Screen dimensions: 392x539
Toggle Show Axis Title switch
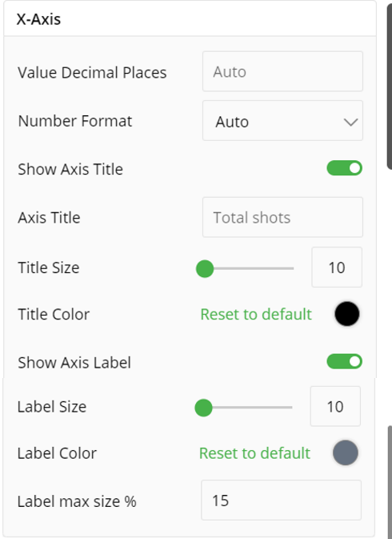344,168
